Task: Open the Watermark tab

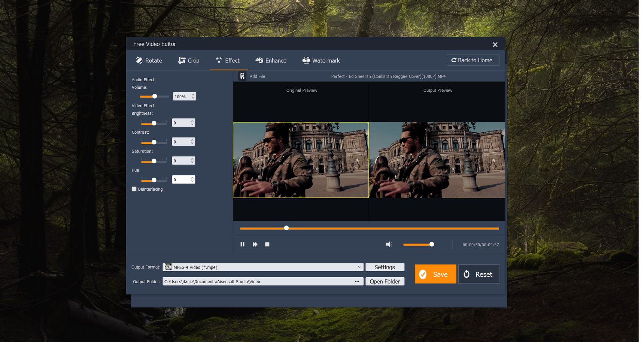Action: 321,60
